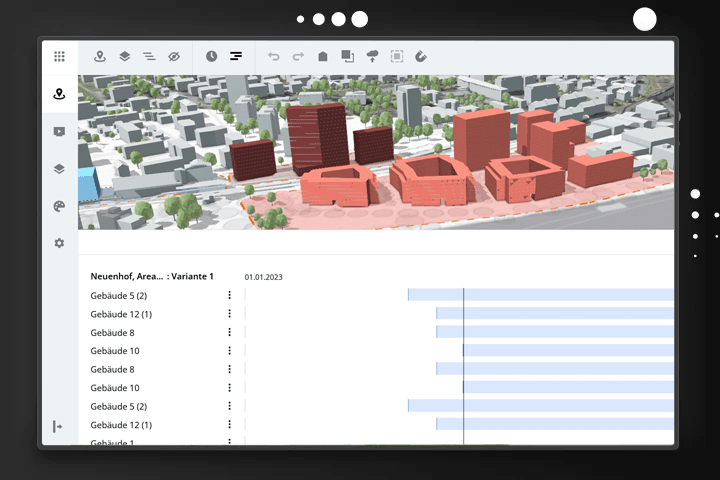Open three-dot menu for first Gebäude 12 (1)
The height and width of the screenshot is (480, 720).
229,314
